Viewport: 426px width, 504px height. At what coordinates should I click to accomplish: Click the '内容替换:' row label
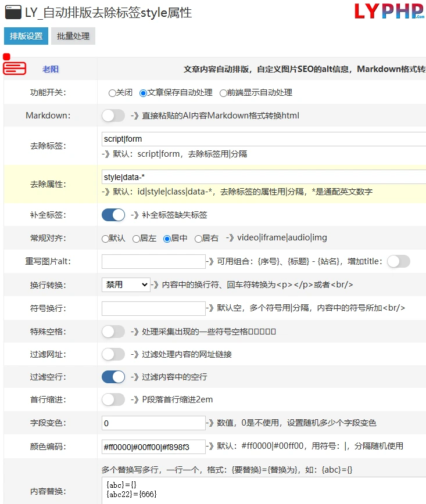pyautogui.click(x=48, y=491)
